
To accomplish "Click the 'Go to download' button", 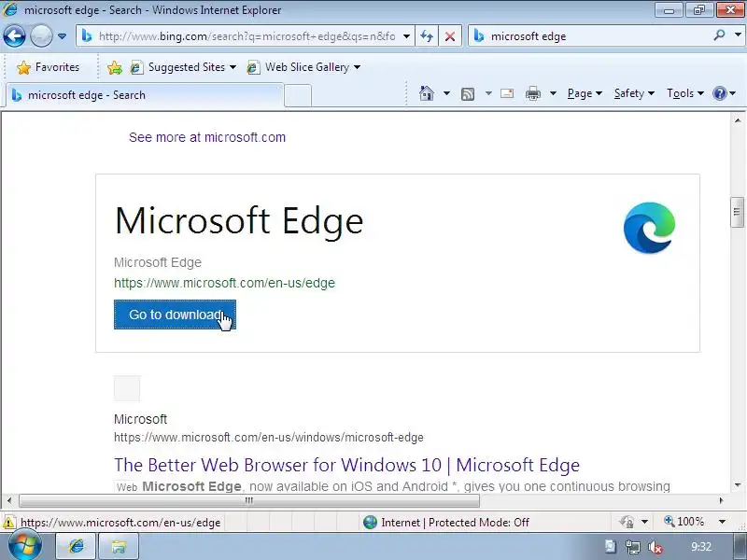I will pyautogui.click(x=175, y=315).
